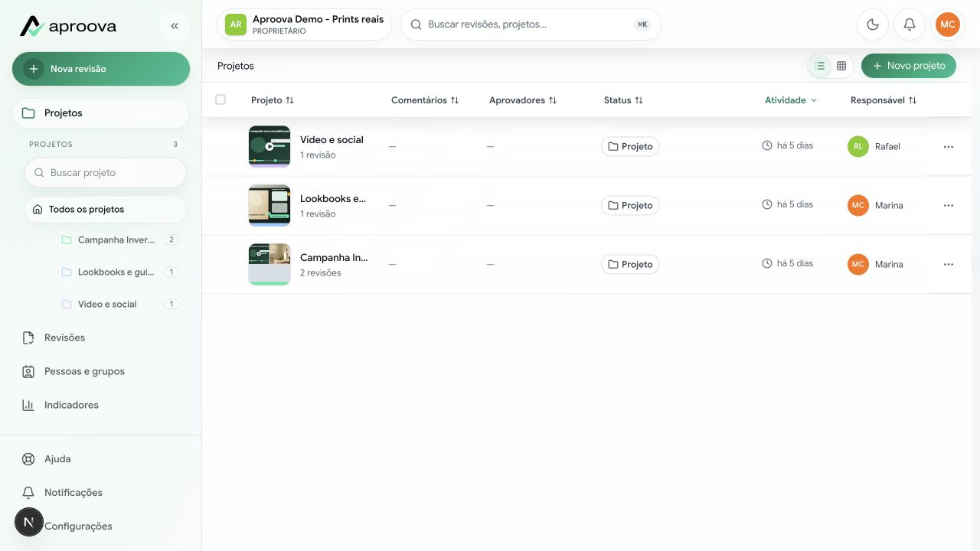Open Notificações in the sidebar
The width and height of the screenshot is (980, 551).
(x=101, y=493)
